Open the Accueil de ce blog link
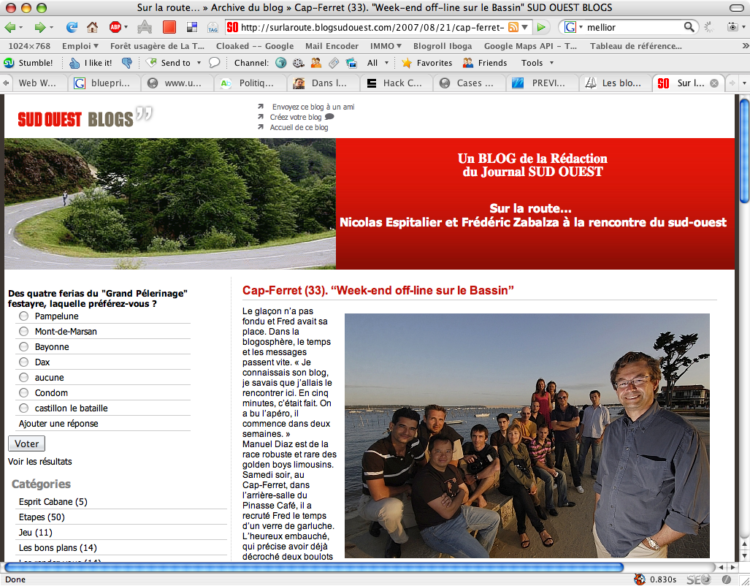 [x=299, y=127]
